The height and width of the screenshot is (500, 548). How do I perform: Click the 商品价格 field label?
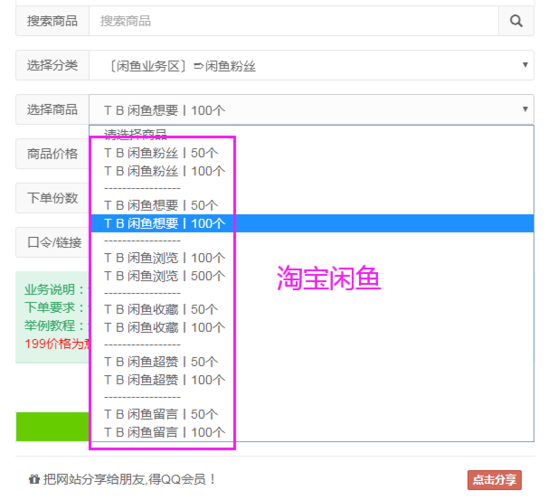click(52, 153)
